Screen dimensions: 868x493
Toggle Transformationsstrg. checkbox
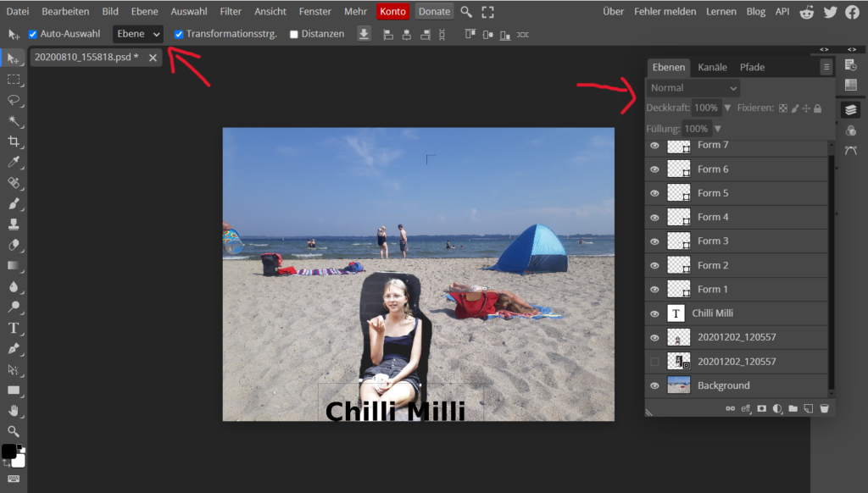pos(178,34)
